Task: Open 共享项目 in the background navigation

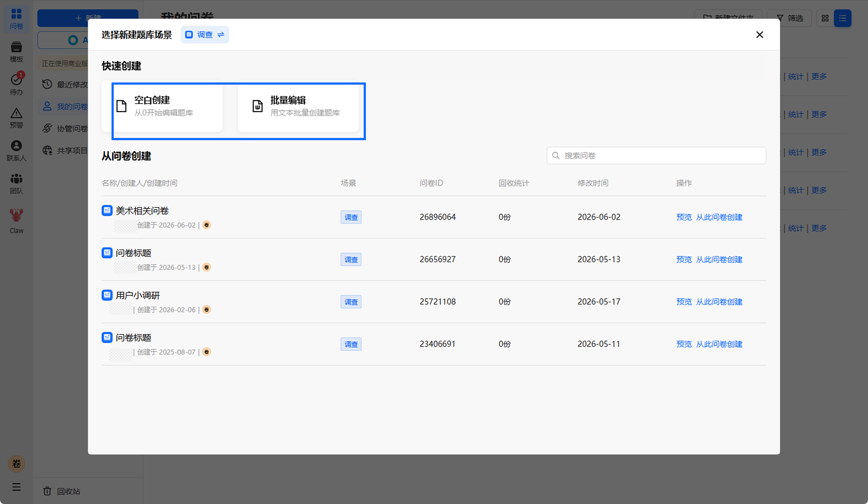Action: [65, 151]
